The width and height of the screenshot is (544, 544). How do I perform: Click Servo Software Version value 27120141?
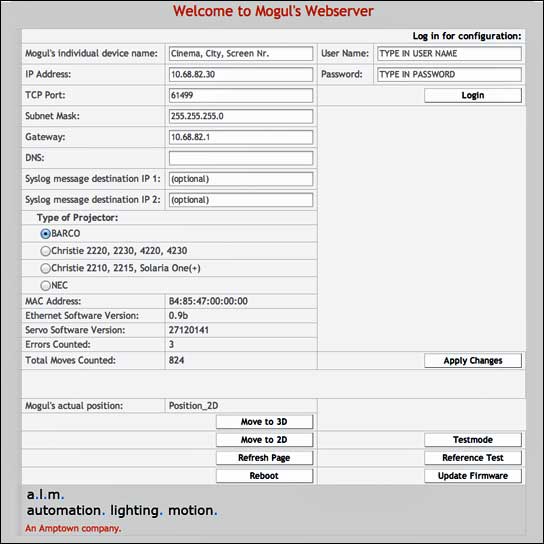click(x=189, y=330)
